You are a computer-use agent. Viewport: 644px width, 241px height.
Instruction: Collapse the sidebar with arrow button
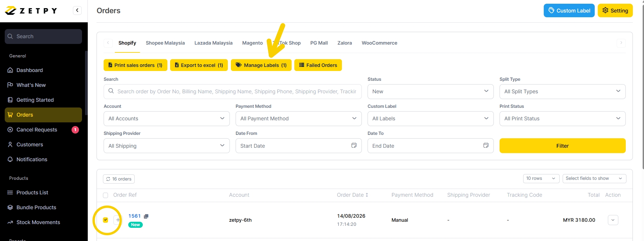click(x=77, y=10)
